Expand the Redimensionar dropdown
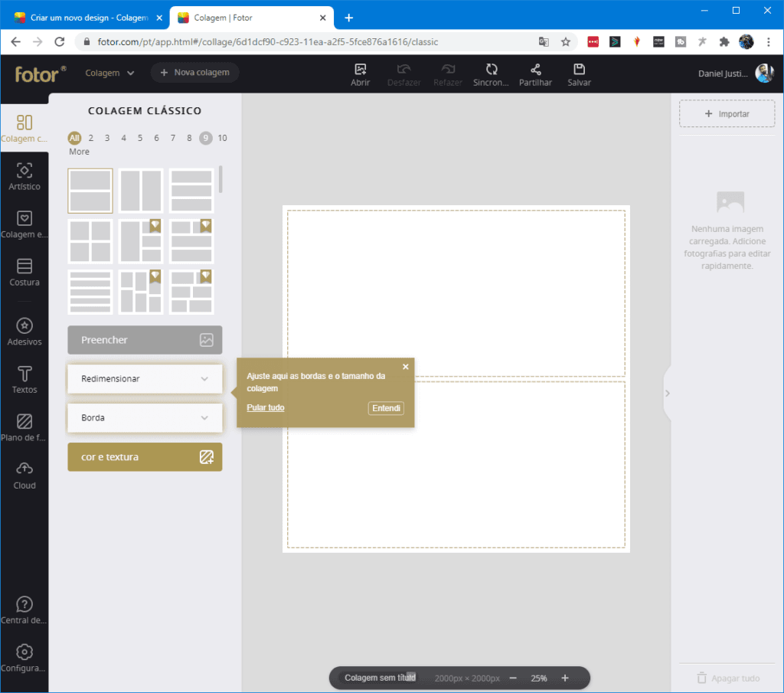The width and height of the screenshot is (784, 693). pos(145,379)
